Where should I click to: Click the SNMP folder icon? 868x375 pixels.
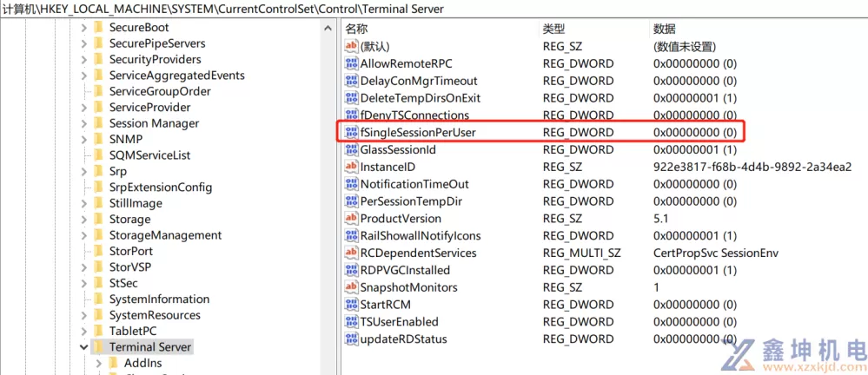(98, 139)
